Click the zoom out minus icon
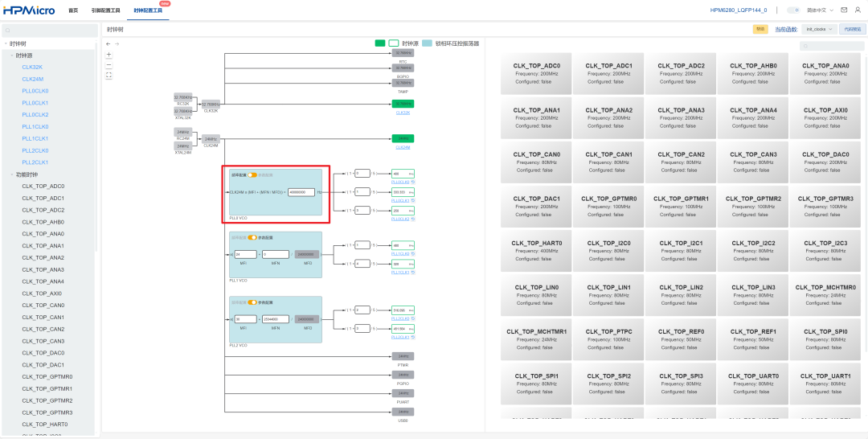 [108, 65]
